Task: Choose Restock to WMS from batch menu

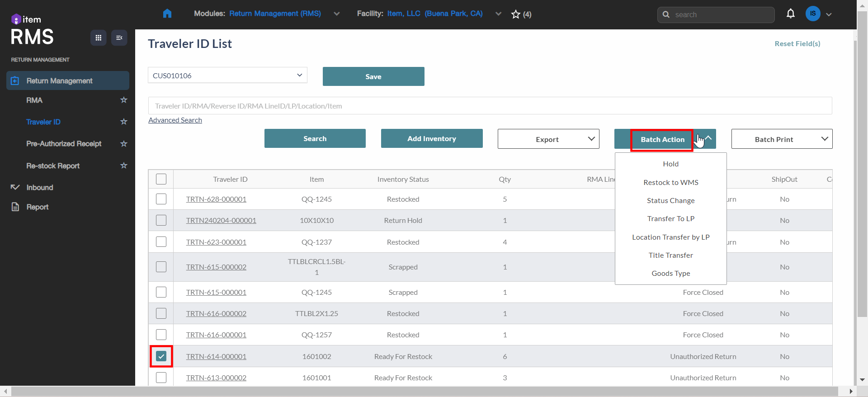Action: pos(670,183)
